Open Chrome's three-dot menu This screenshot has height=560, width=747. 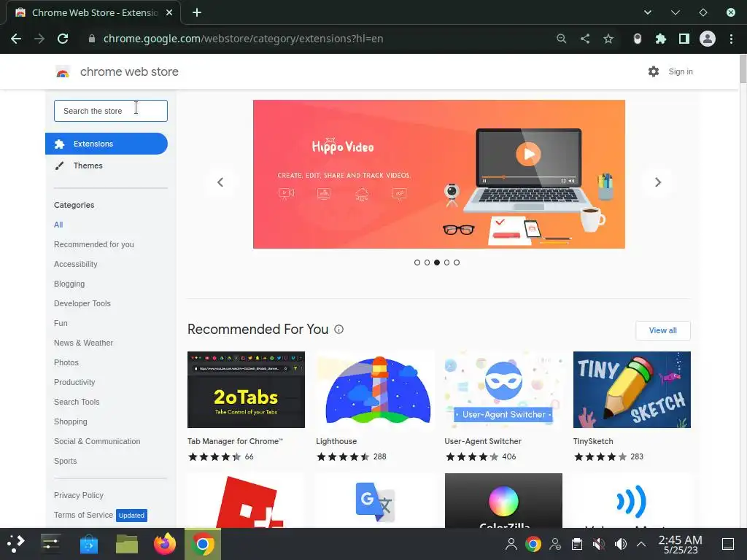tap(731, 39)
